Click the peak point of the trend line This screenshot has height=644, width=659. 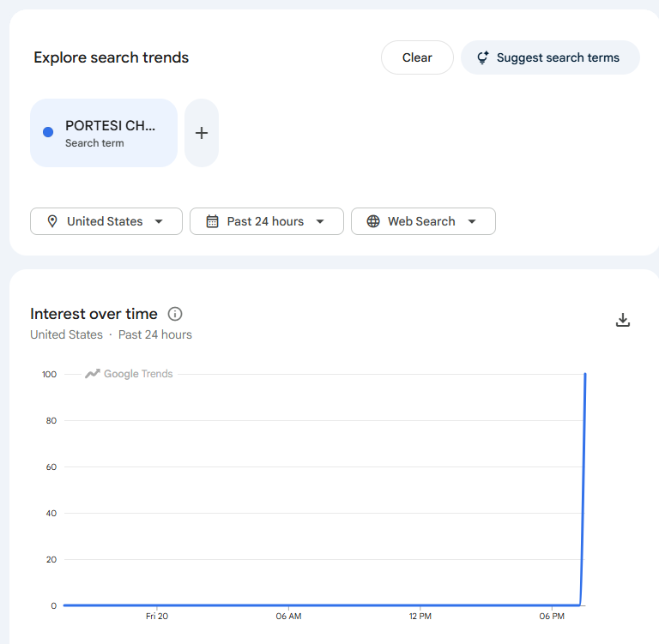[585, 374]
